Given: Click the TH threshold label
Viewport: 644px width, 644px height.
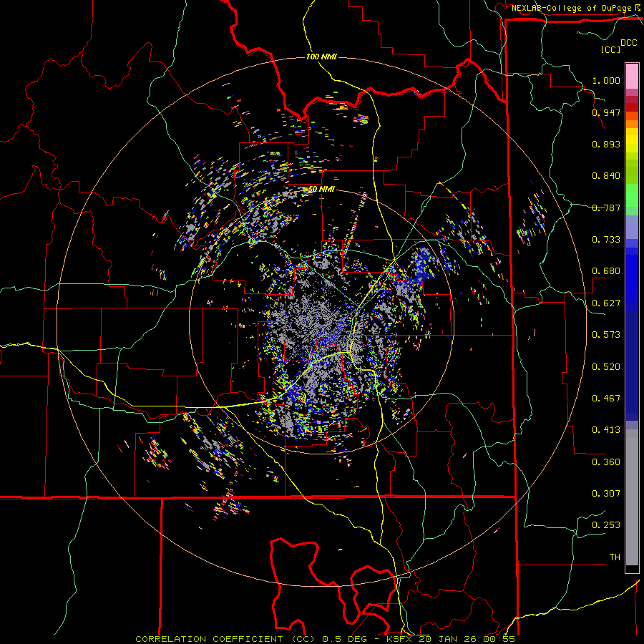Looking at the screenshot, I should tap(615, 557).
